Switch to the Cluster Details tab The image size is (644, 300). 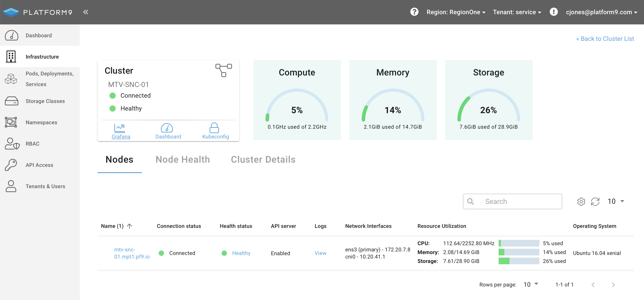coord(263,160)
